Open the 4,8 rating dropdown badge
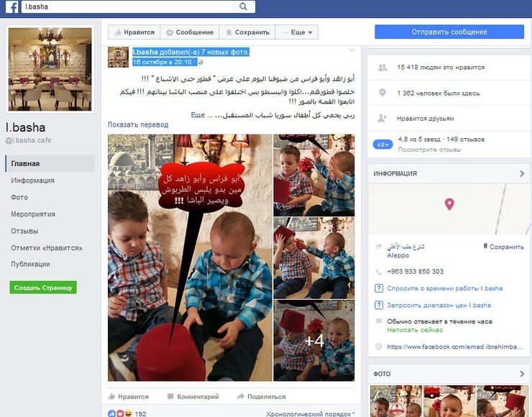Image resolution: width=532 pixels, height=417 pixels. click(382, 145)
